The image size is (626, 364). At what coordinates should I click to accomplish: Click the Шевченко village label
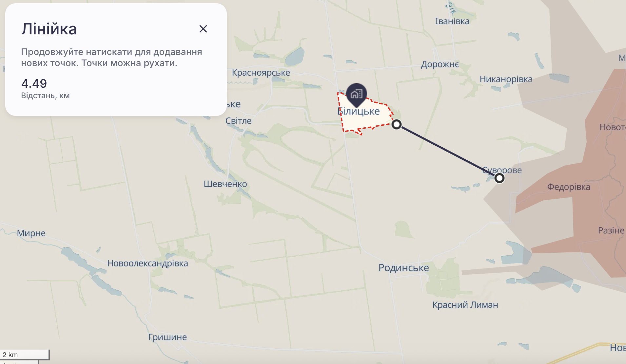[x=225, y=184]
